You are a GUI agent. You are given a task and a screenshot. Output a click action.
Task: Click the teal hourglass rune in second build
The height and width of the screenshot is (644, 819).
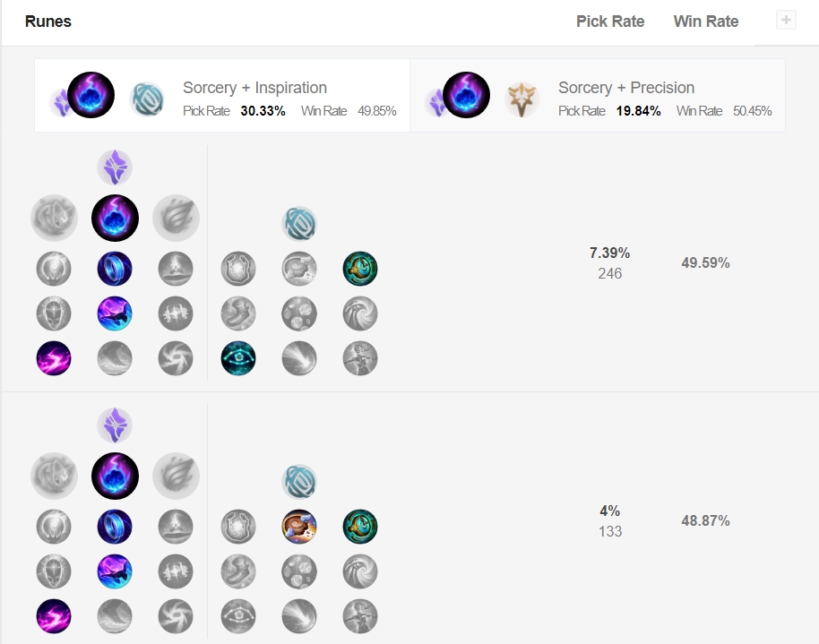[360, 527]
